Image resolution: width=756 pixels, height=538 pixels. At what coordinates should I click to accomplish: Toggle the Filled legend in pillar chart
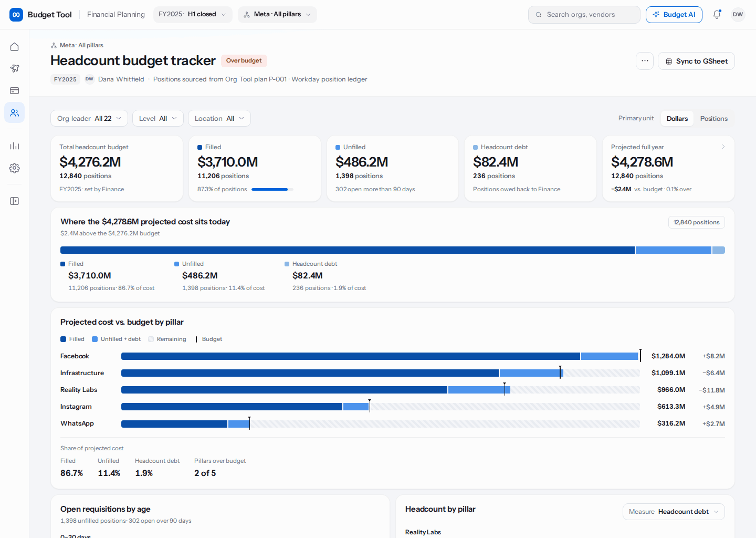(72, 339)
